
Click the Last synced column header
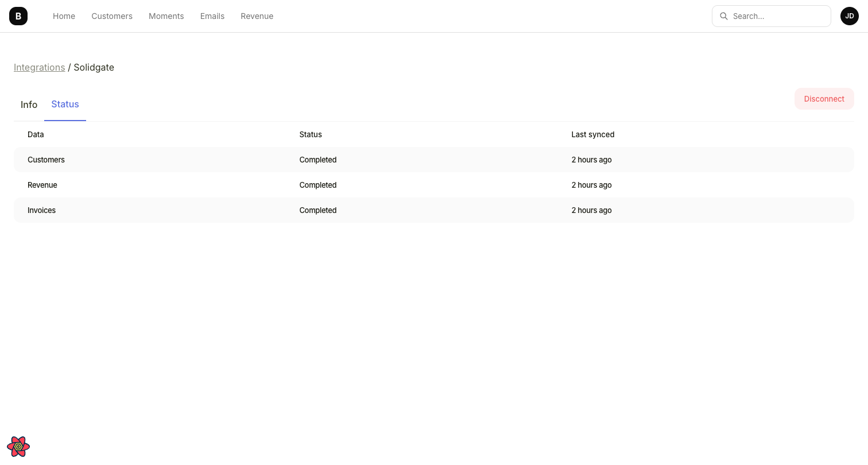(x=592, y=134)
